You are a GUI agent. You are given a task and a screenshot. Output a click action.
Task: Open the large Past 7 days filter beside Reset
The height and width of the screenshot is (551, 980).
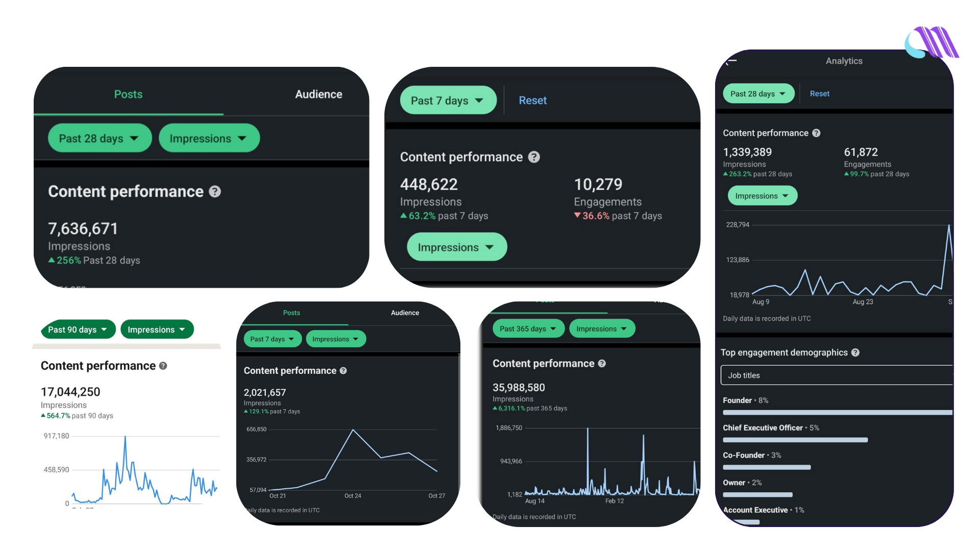click(448, 101)
